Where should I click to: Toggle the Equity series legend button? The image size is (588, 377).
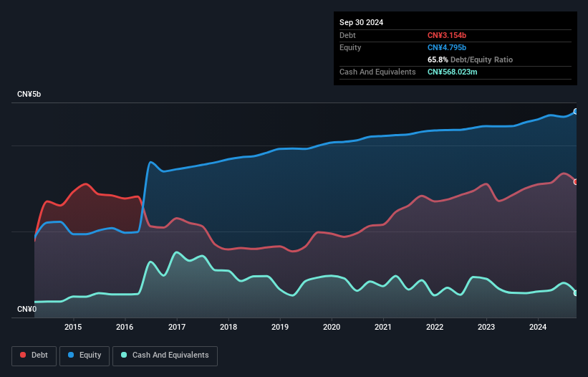point(85,355)
